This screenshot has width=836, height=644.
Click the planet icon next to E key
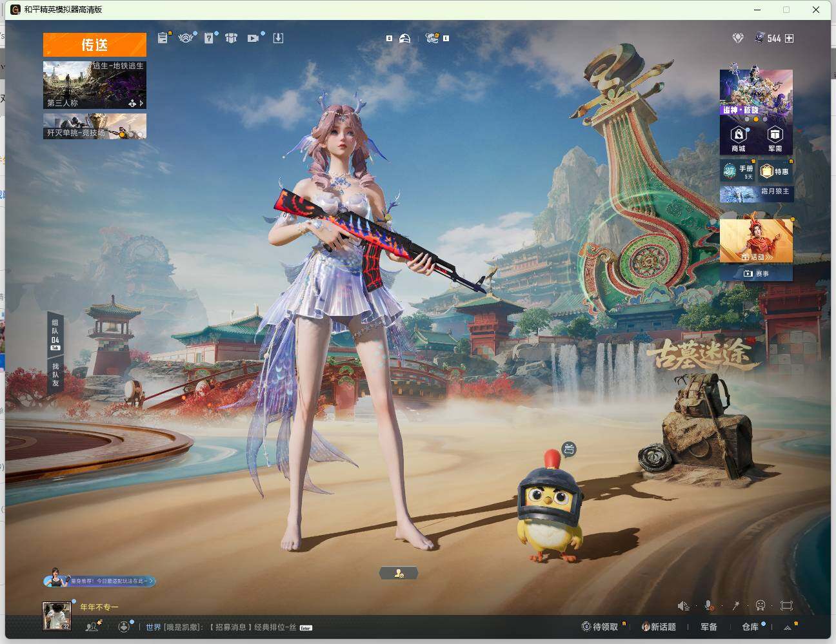(x=432, y=38)
